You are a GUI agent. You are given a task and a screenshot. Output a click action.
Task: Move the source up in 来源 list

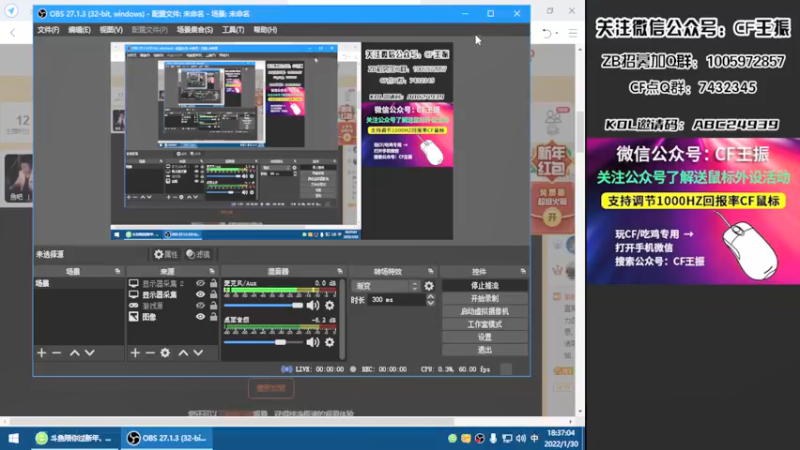(x=183, y=353)
